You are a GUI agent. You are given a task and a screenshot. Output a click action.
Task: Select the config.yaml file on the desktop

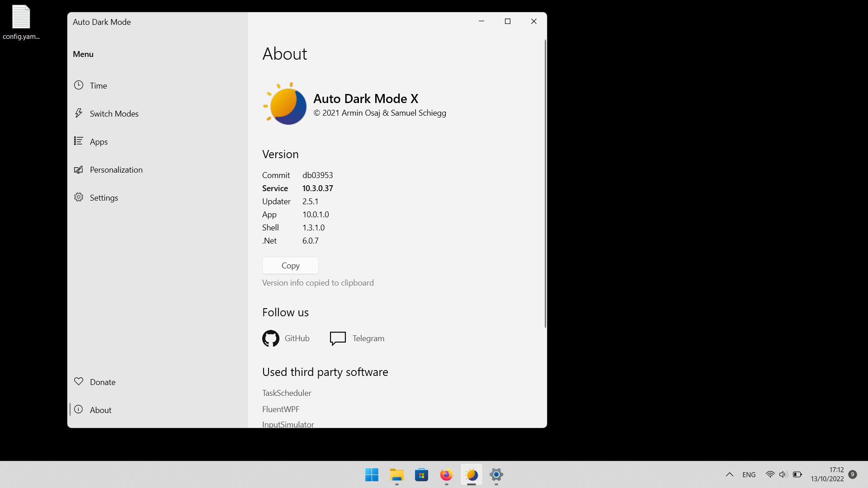point(21,22)
